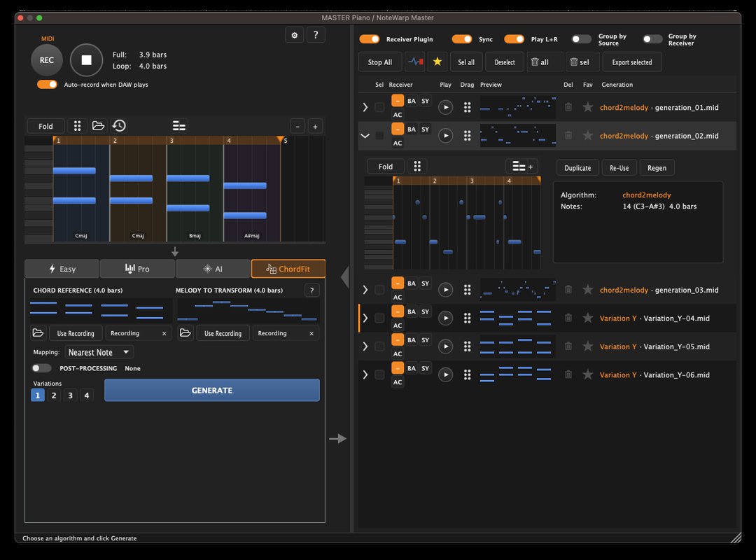The width and height of the screenshot is (756, 560).
Task: Click the waveform activity icon next to Stop All
Action: coord(416,62)
